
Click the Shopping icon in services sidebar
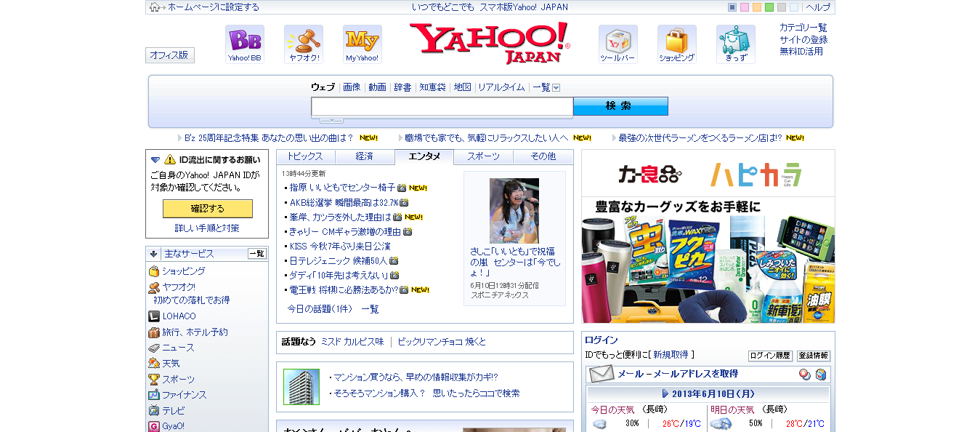pos(154,271)
